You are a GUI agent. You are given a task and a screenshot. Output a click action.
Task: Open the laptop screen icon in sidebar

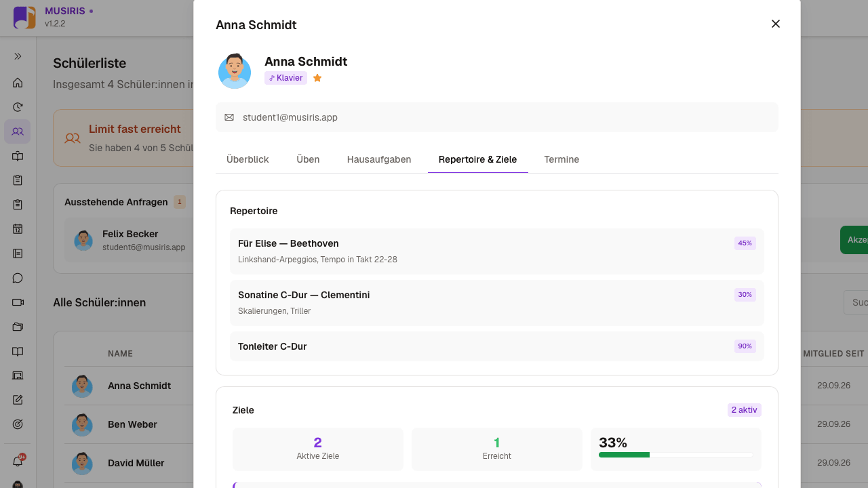(18, 375)
